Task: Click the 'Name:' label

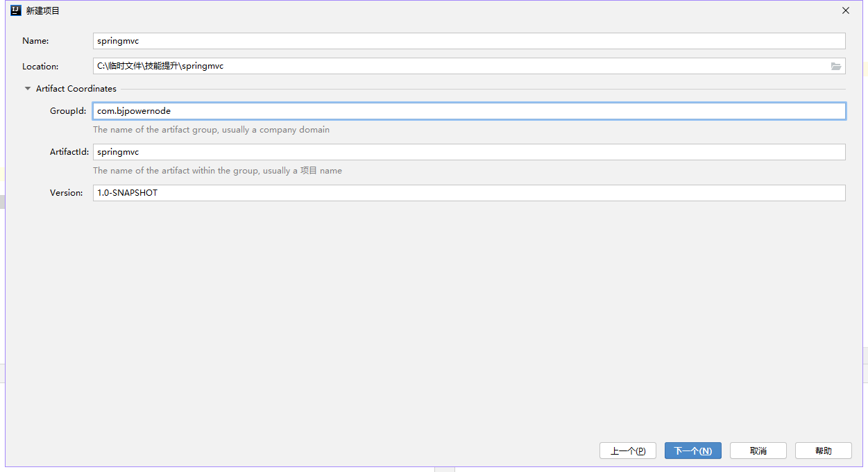Action: 35,41
